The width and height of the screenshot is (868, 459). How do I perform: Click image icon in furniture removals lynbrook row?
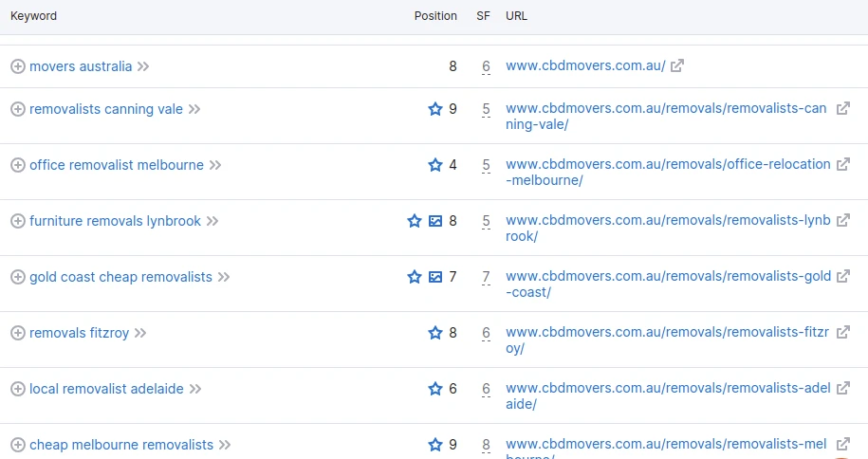point(435,221)
